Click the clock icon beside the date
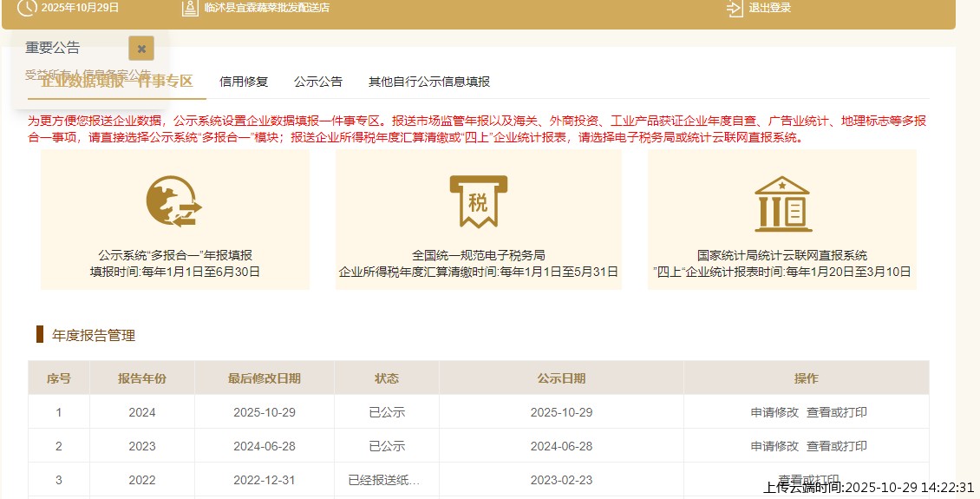980x499 pixels. point(27,8)
